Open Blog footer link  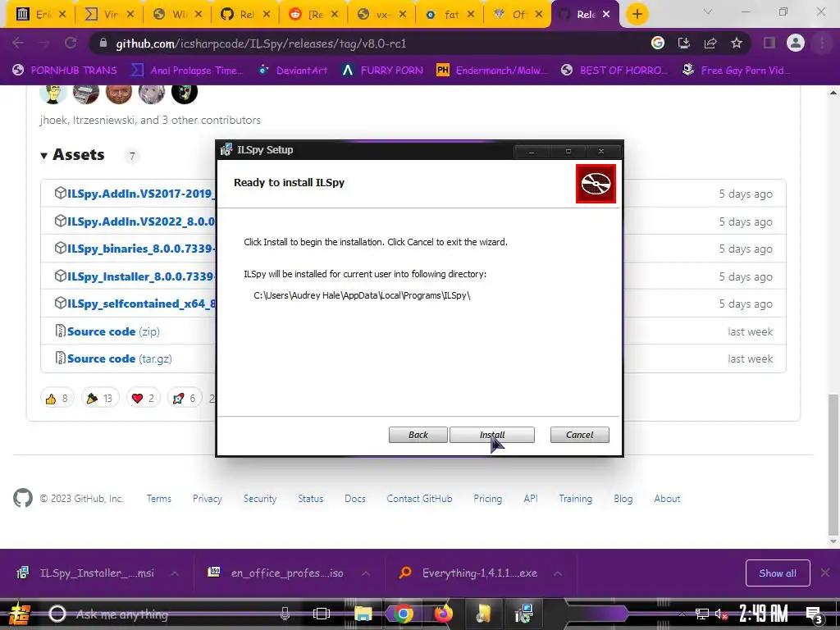[x=623, y=498]
